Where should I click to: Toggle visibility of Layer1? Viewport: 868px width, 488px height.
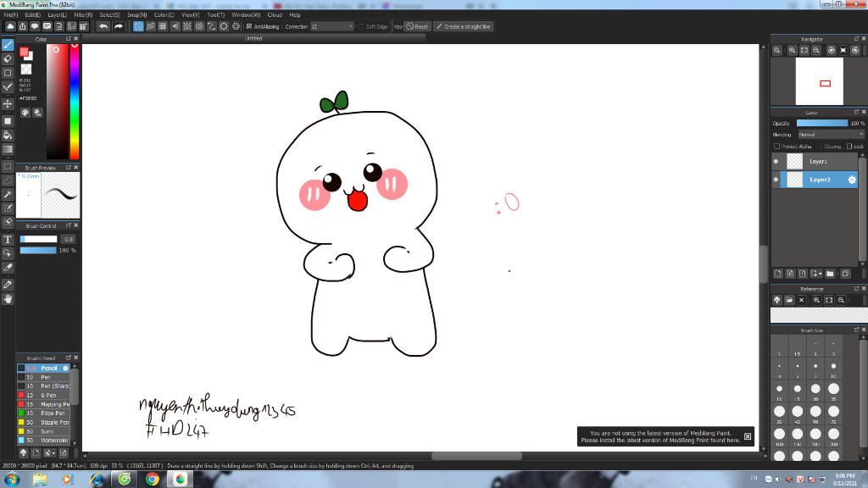[776, 162]
